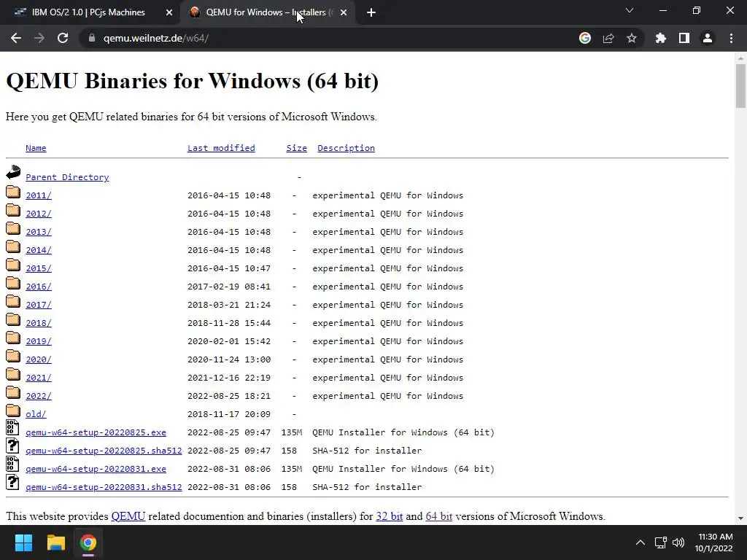Screen dimensions: 747x560
Task: Download qemu-w64-setup-20220825.exe
Action: pos(96,432)
